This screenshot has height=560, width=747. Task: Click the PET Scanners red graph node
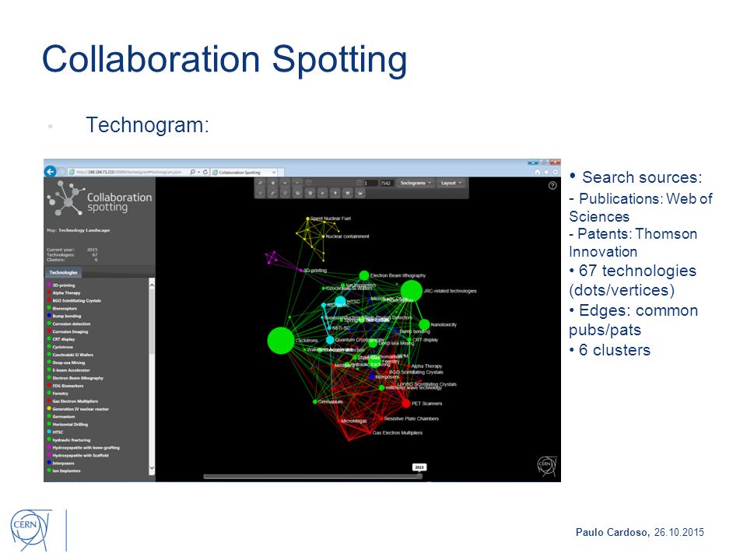[x=406, y=404]
